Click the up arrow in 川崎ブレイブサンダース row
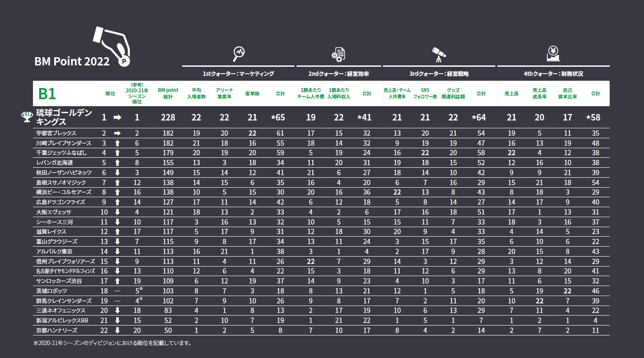This screenshot has height=358, width=644. tap(117, 143)
